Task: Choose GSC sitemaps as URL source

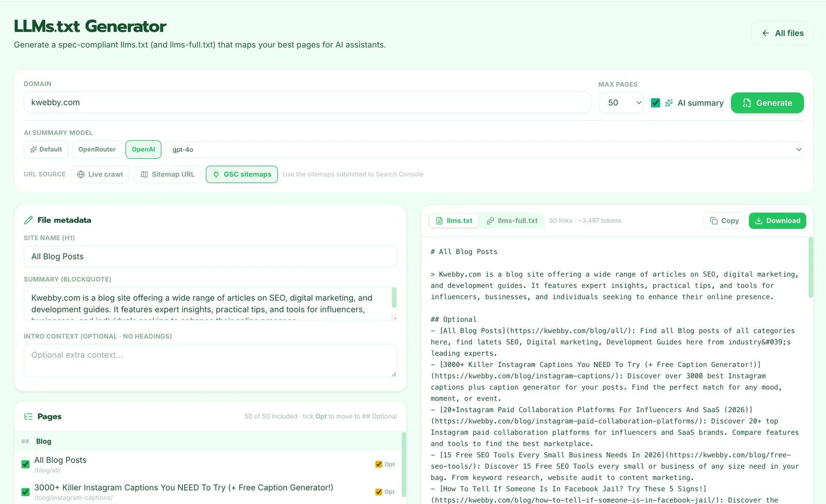Action: 242,174
